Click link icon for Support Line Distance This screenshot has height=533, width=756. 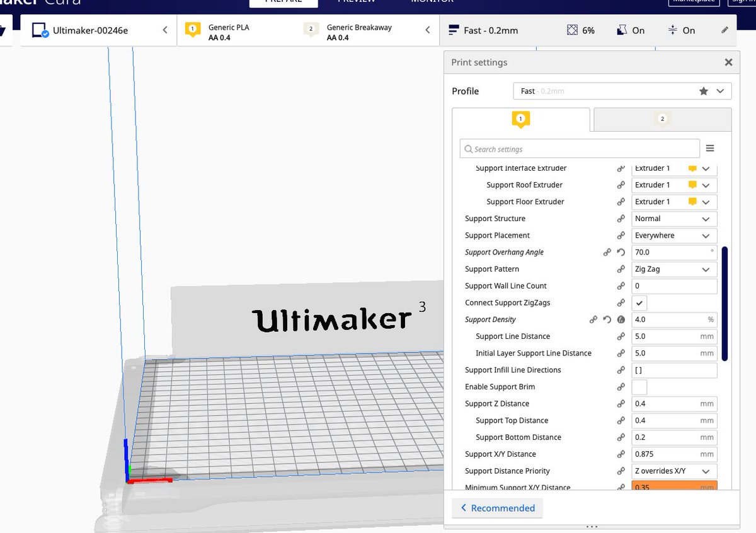coord(621,336)
